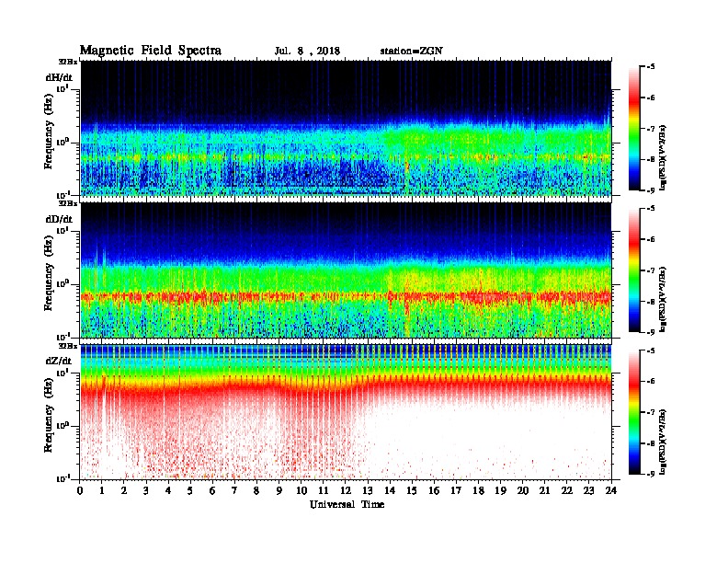Click the hour 9 tick label
This screenshot has height=563, width=728.
tap(279, 490)
